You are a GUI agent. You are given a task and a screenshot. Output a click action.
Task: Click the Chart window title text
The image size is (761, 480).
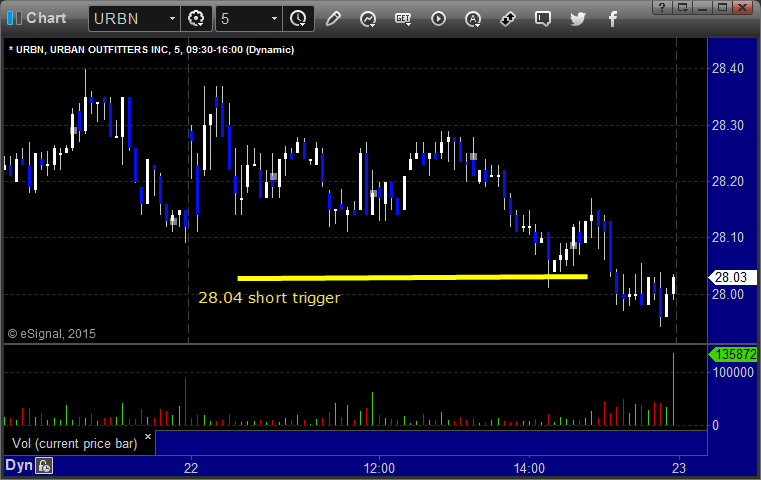coord(46,18)
